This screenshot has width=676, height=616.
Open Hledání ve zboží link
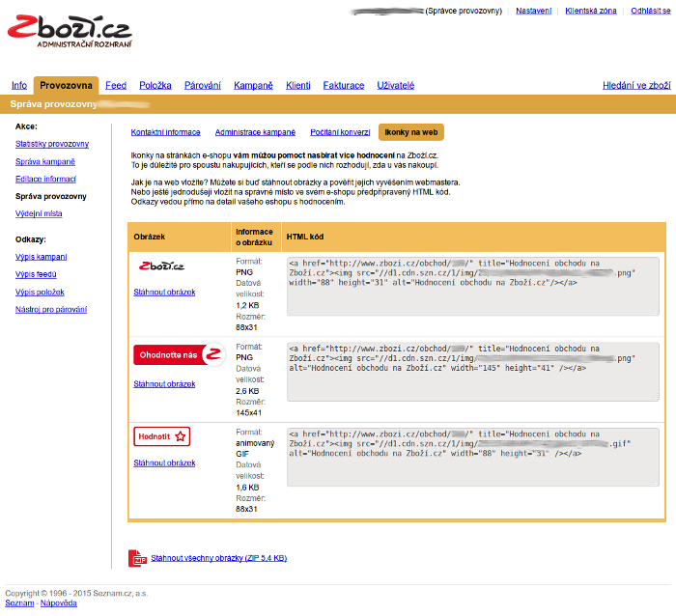point(636,85)
